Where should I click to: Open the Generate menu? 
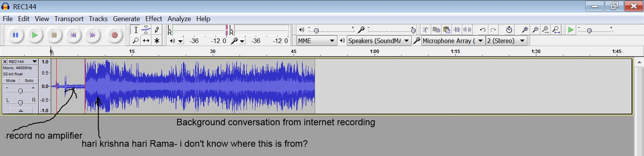coord(126,19)
